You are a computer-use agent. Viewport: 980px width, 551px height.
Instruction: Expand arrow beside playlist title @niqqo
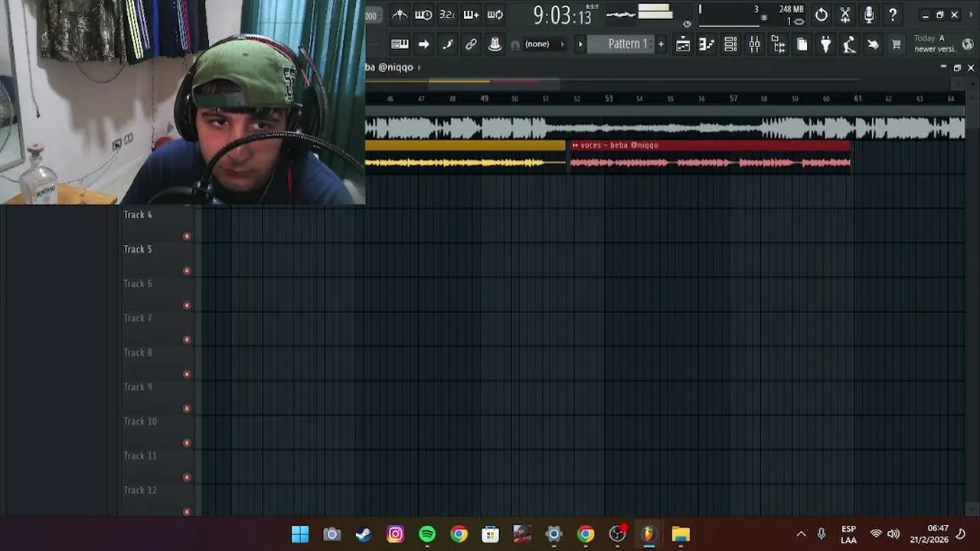pyautogui.click(x=419, y=67)
